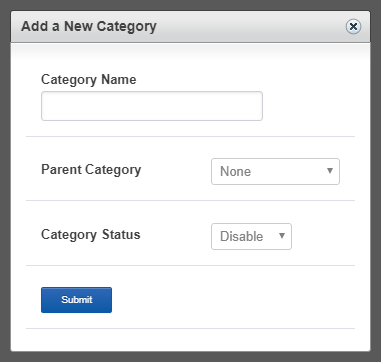
Task: Click the Category Name label
Action: pos(89,80)
